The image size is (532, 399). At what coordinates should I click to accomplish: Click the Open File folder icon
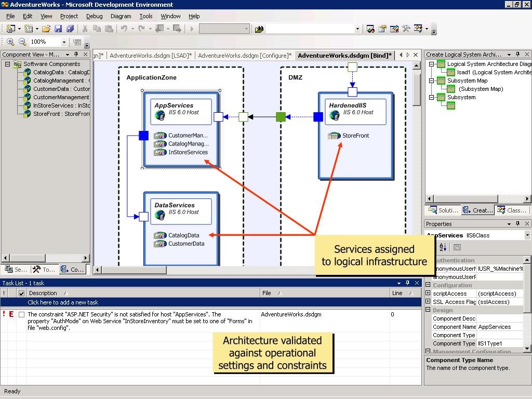[46, 29]
